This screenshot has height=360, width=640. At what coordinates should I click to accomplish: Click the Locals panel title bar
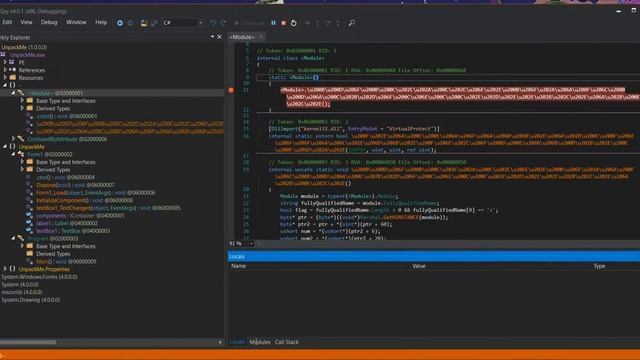(x=433, y=256)
